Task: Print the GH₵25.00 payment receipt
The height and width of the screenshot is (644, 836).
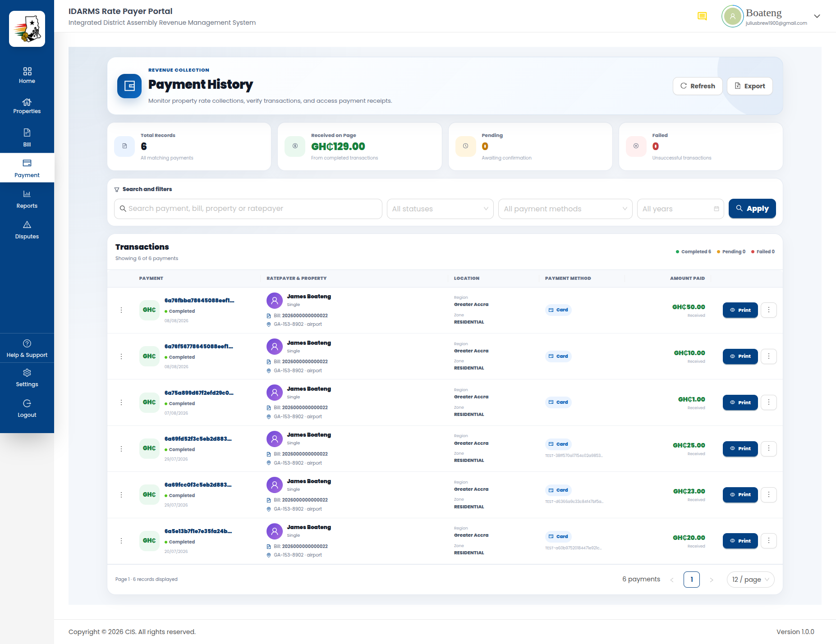Action: pyautogui.click(x=740, y=448)
